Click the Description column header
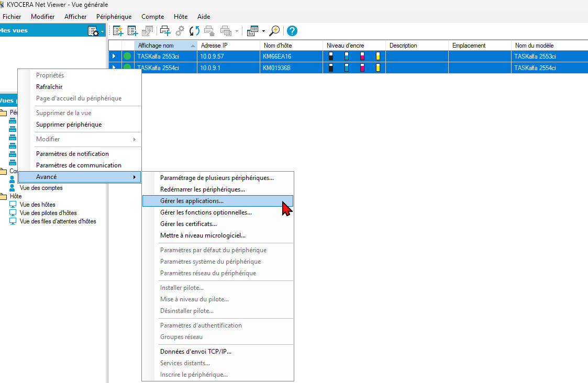Viewport: 588px width, 383px height. click(417, 46)
